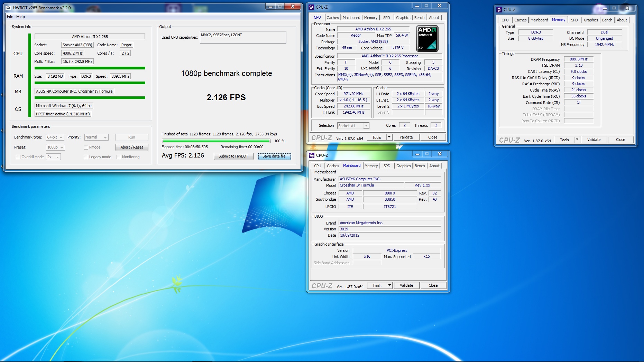Open SPD tab in the Mainboard CPU-Z window
Screen dimensions: 644x362
387,166
